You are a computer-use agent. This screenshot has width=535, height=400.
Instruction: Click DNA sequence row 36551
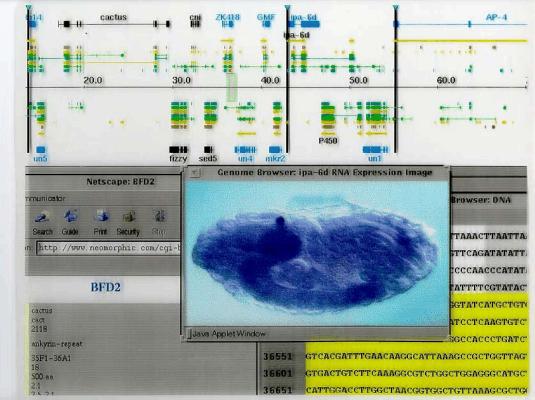pos(394,356)
